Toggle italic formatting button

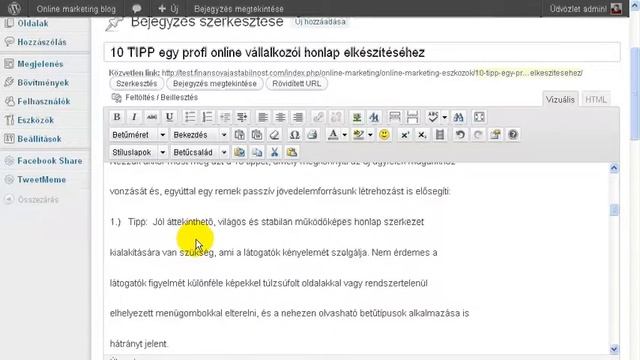pyautogui.click(x=134, y=117)
